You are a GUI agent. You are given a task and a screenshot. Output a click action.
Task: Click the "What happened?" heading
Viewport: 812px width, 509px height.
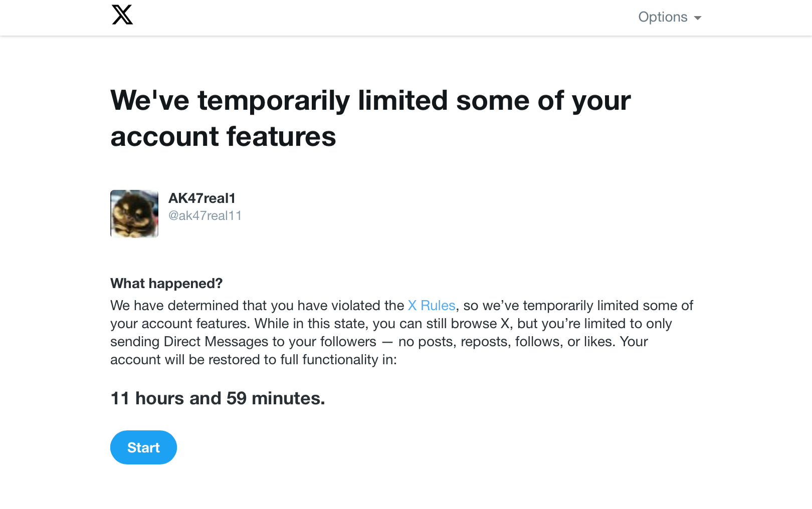[166, 284]
